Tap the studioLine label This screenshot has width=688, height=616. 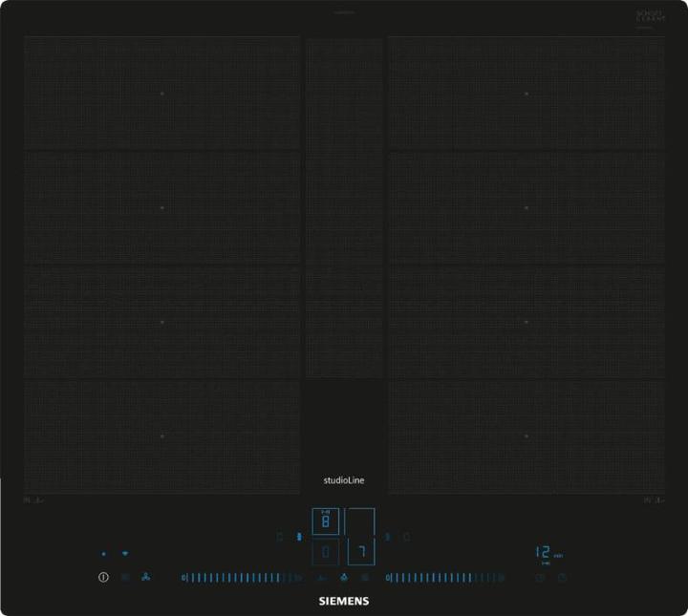pos(343,480)
